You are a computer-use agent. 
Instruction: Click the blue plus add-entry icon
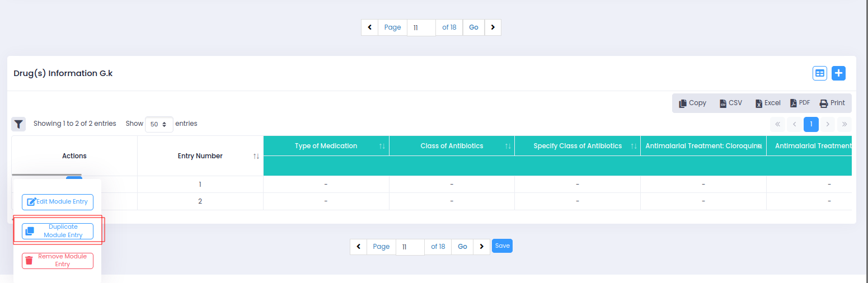tap(838, 73)
